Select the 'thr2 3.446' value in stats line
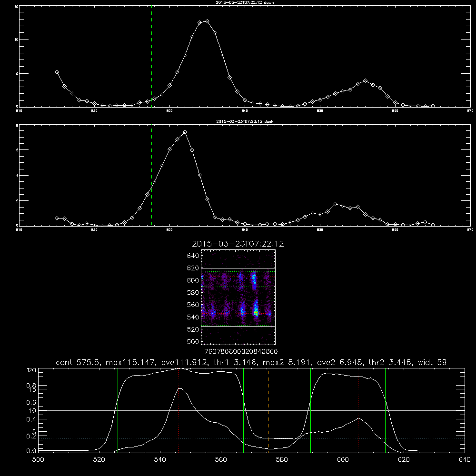Screen dimensions: 476x476 390,362
